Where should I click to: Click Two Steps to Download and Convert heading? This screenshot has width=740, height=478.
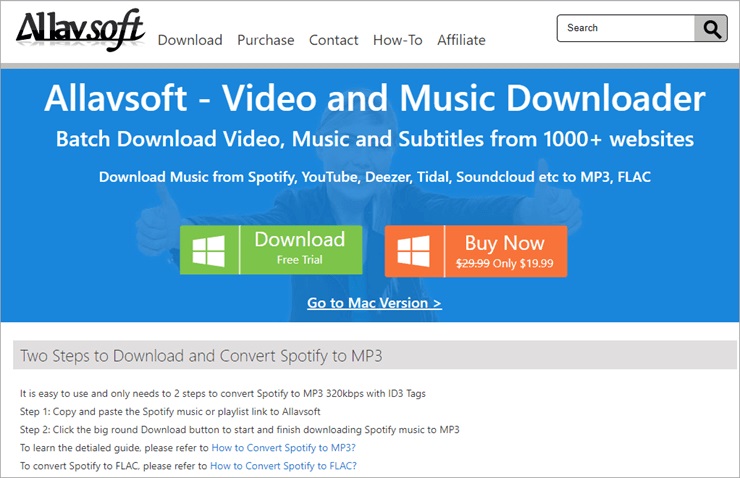point(201,356)
